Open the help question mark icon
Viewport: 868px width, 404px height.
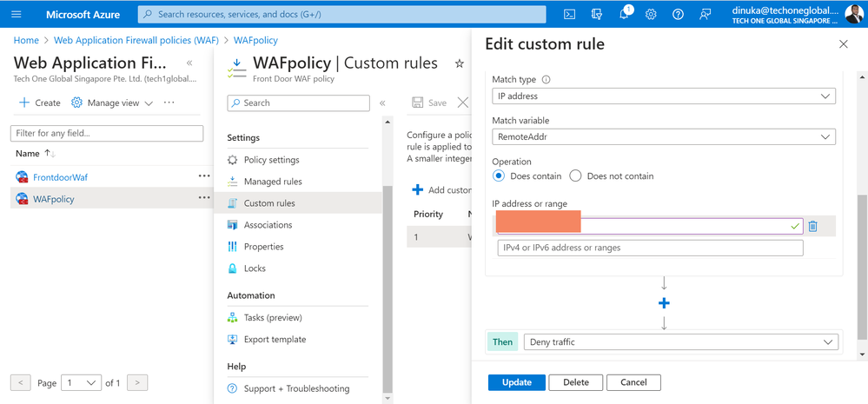tap(678, 15)
